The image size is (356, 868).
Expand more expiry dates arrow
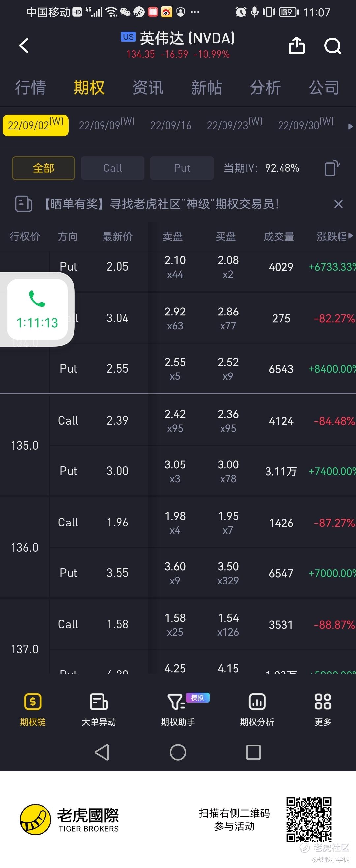[x=350, y=126]
